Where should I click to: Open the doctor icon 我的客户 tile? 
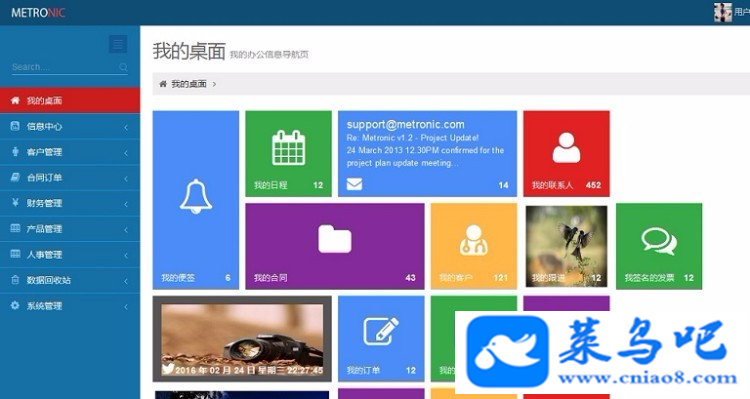pyautogui.click(x=474, y=246)
